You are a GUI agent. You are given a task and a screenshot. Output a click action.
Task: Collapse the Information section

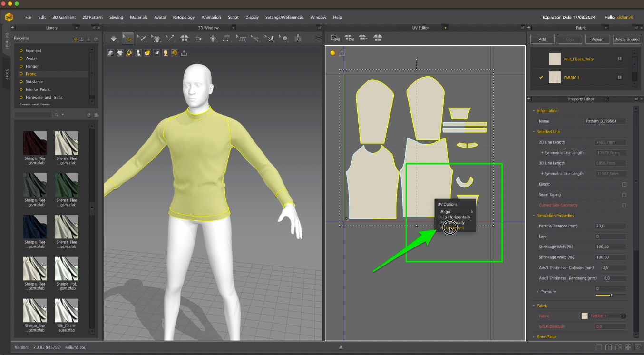coord(533,111)
